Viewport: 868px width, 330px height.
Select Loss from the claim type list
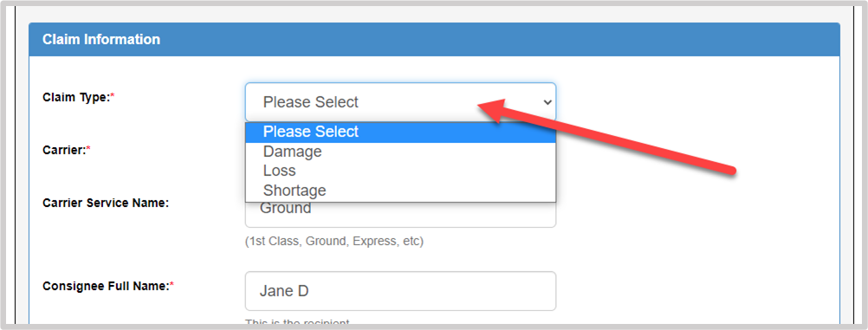[x=400, y=171]
